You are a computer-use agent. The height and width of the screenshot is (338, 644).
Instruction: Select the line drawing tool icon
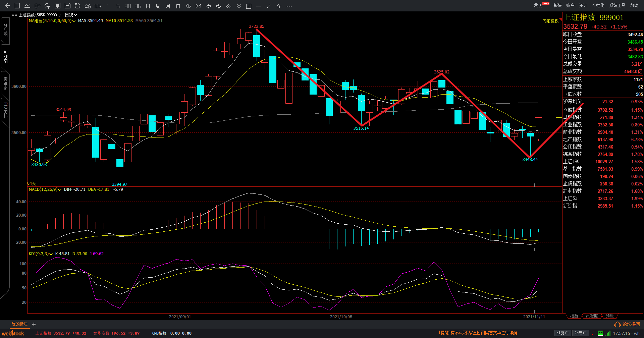click(x=268, y=6)
